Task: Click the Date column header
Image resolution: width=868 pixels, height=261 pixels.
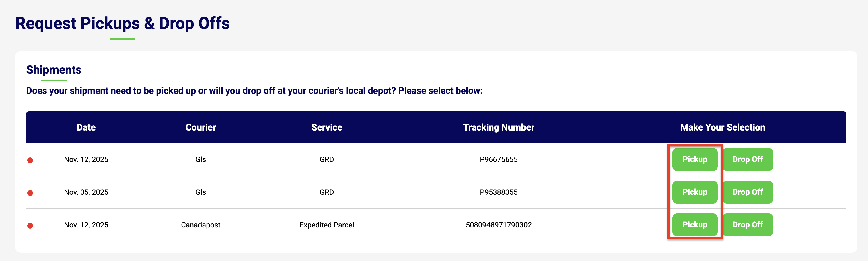Action: tap(86, 127)
